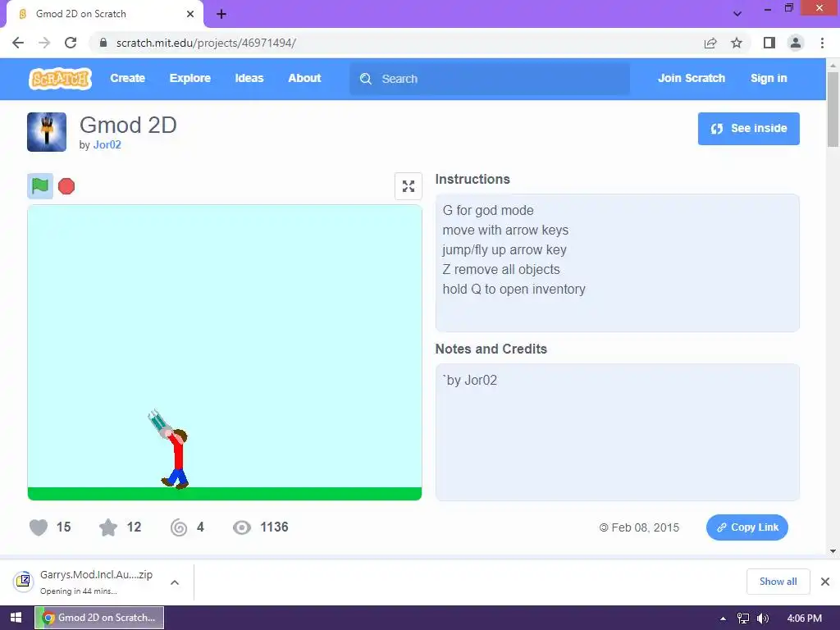Click the 'Feb 08, 2015' date text
The height and width of the screenshot is (630, 840).
click(645, 527)
